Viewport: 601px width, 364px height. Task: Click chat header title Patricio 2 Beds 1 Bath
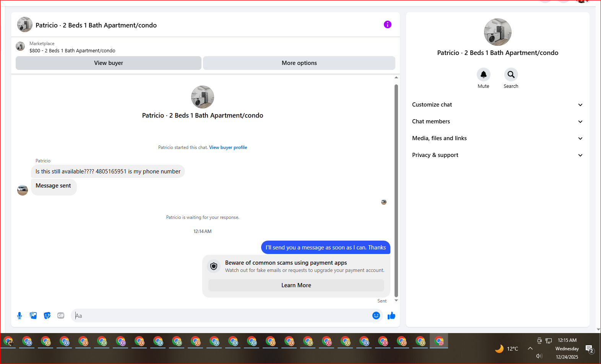(x=96, y=25)
